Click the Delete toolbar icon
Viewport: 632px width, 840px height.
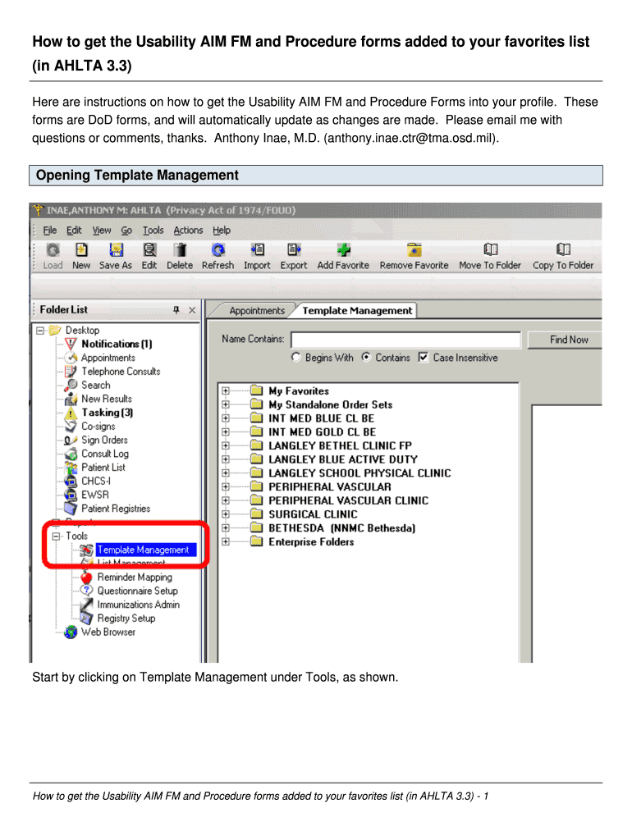179,250
